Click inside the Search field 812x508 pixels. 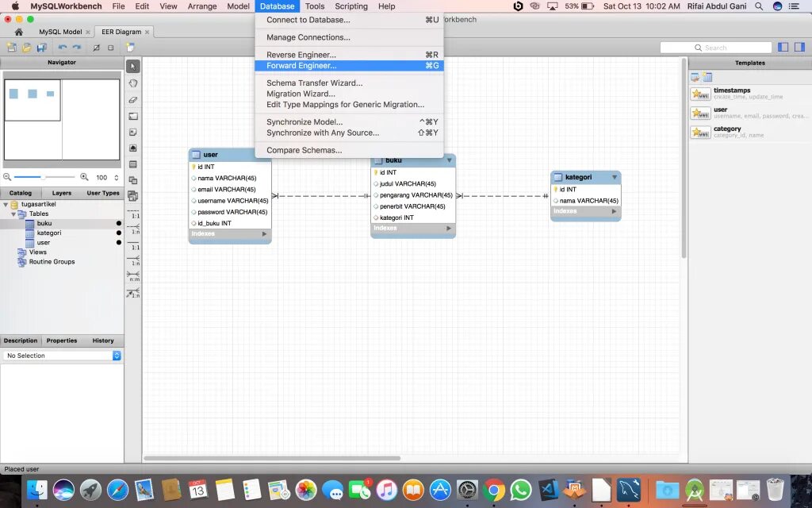pos(716,48)
